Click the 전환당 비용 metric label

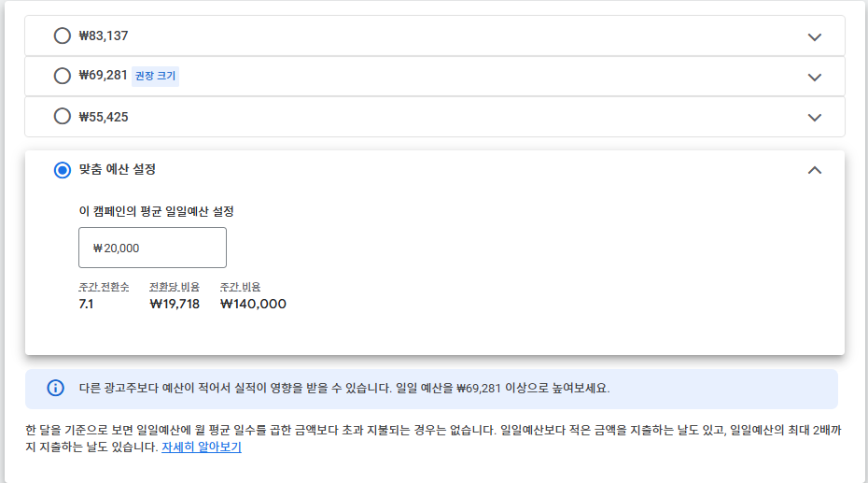[x=175, y=287]
